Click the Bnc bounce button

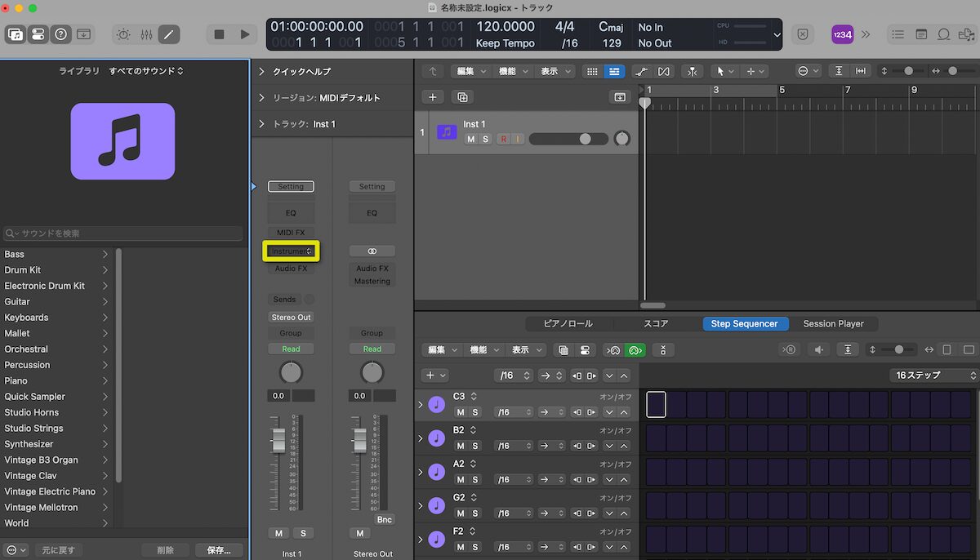pos(384,519)
